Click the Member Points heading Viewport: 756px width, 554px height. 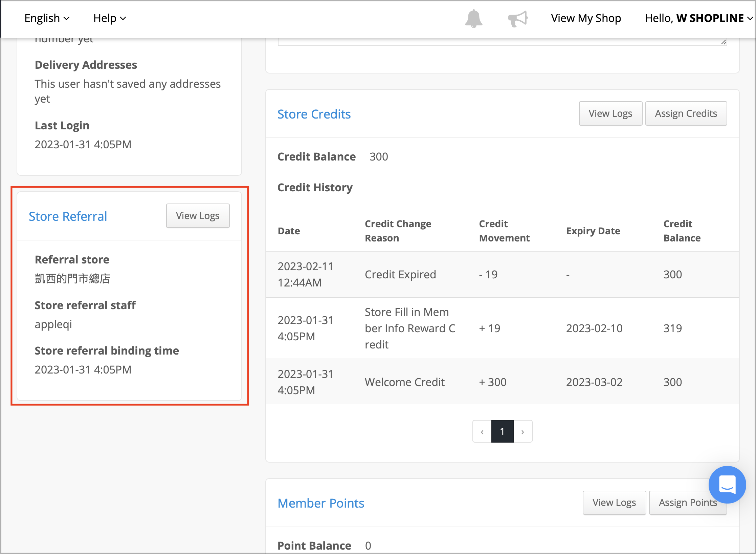coord(321,503)
